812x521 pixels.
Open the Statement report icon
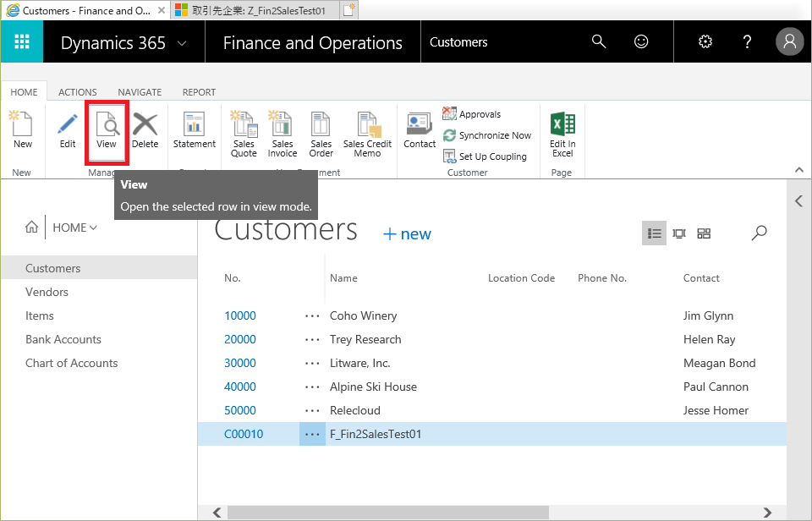pos(195,129)
